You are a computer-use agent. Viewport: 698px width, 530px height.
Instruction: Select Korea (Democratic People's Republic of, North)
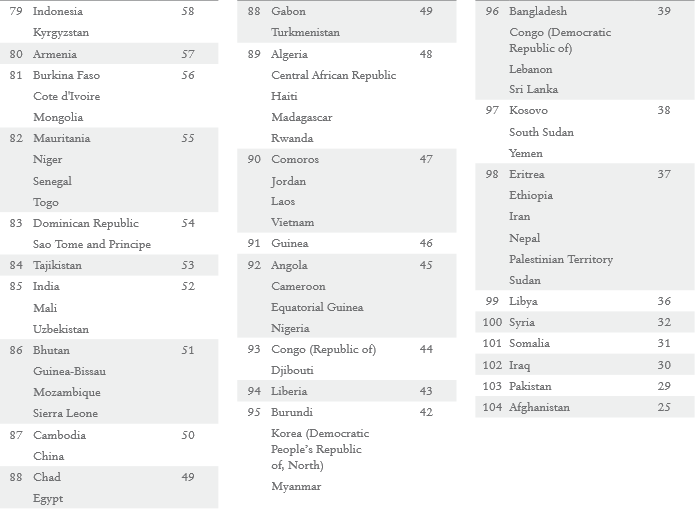point(319,449)
